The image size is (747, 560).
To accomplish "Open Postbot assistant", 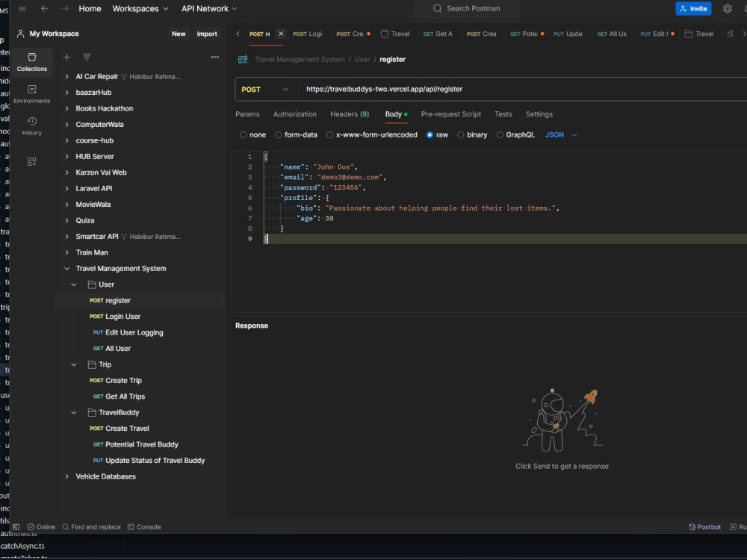I will tap(704, 527).
